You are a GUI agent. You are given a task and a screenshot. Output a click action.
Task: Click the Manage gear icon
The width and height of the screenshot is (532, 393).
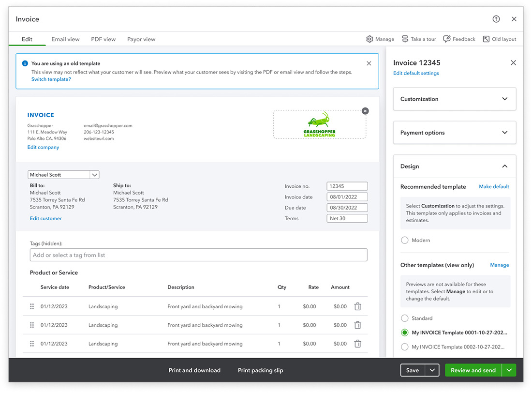click(x=369, y=39)
